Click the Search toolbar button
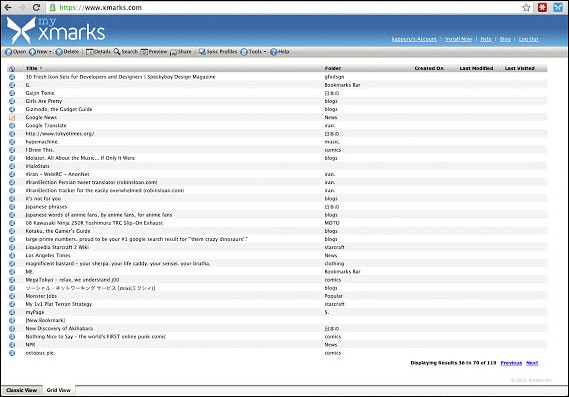 (126, 52)
